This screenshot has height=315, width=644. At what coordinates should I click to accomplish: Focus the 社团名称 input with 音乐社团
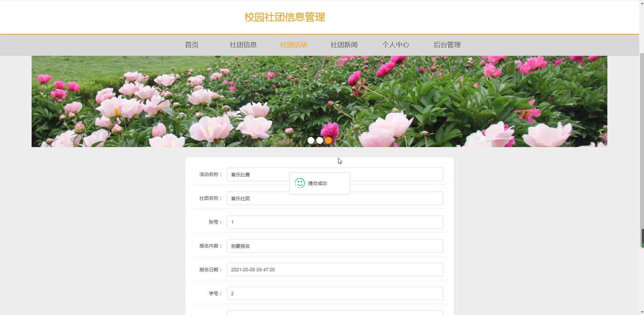pyautogui.click(x=335, y=198)
